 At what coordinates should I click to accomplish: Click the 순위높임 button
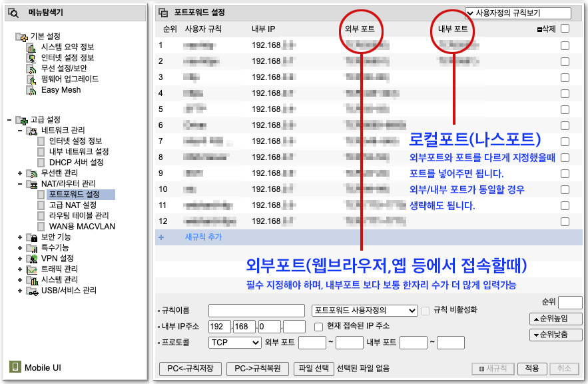tap(556, 319)
